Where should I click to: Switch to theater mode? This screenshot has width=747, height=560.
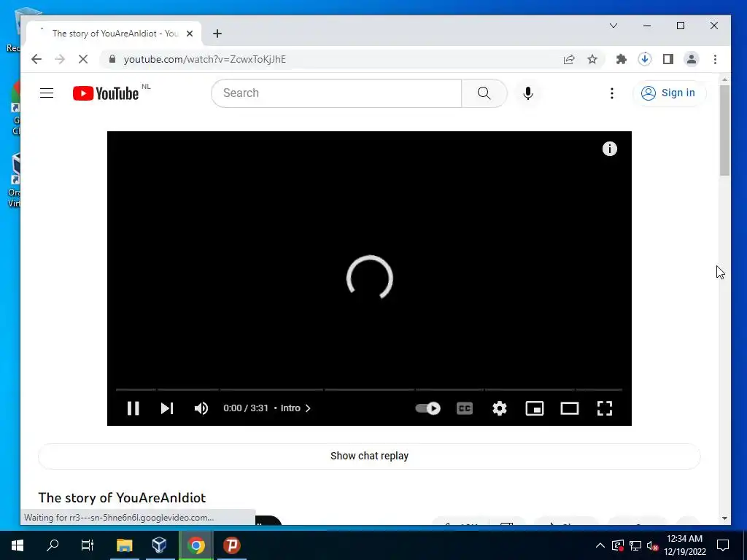[569, 408]
